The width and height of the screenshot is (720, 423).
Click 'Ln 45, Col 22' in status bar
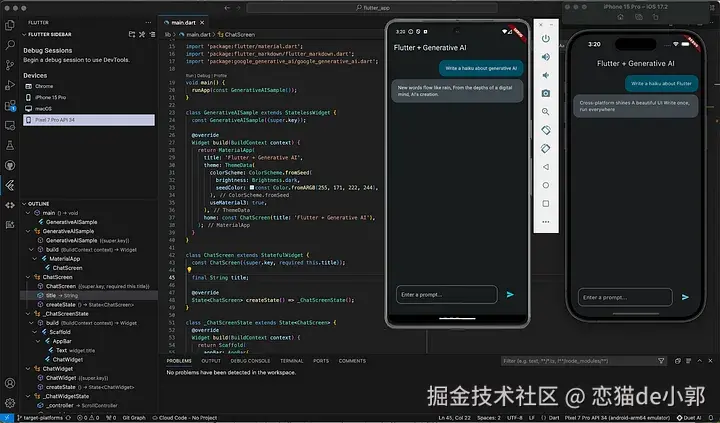click(x=454, y=418)
